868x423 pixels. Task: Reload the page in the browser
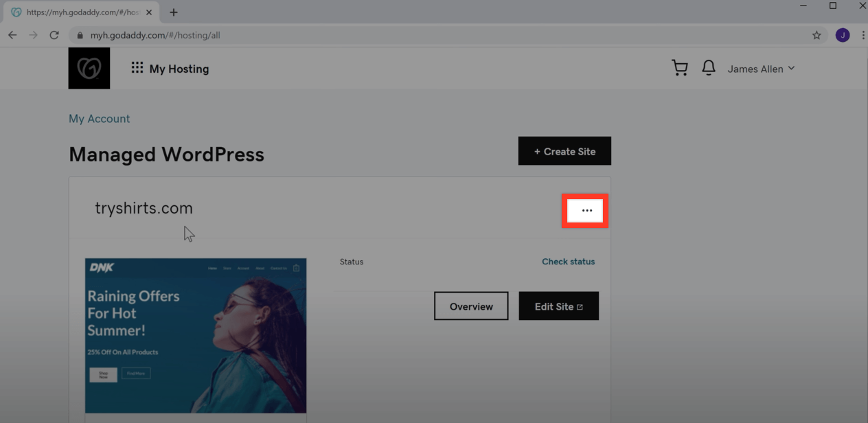[x=54, y=35]
